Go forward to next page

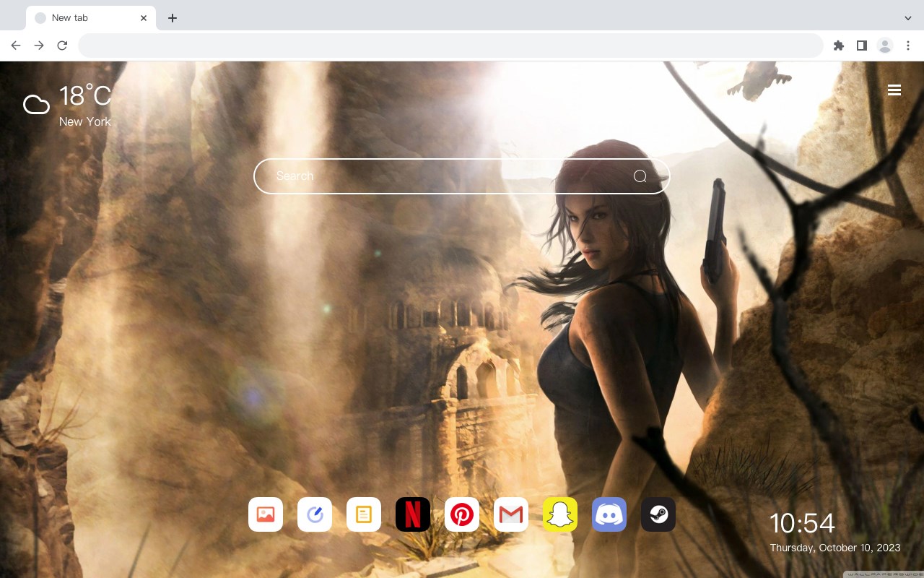[39, 46]
